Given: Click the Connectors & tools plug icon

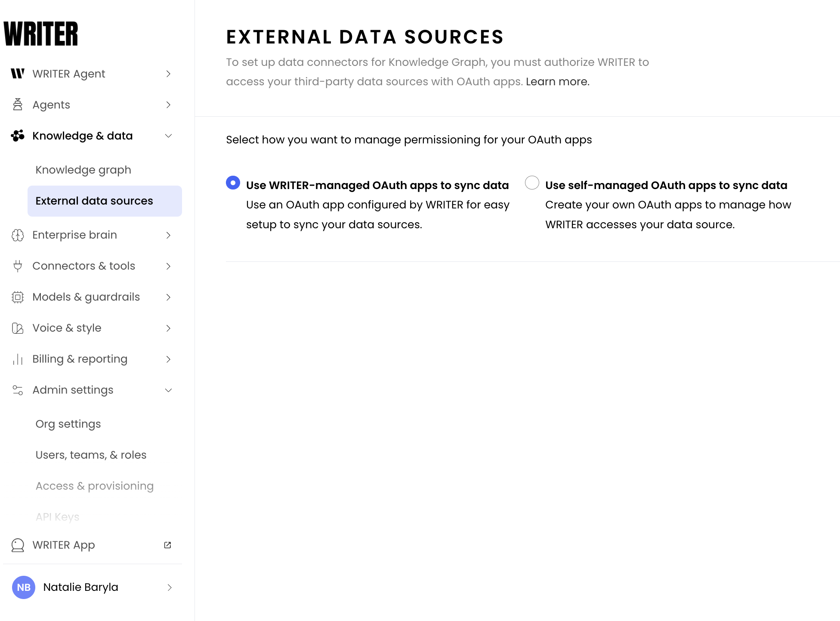Looking at the screenshot, I should [x=18, y=266].
